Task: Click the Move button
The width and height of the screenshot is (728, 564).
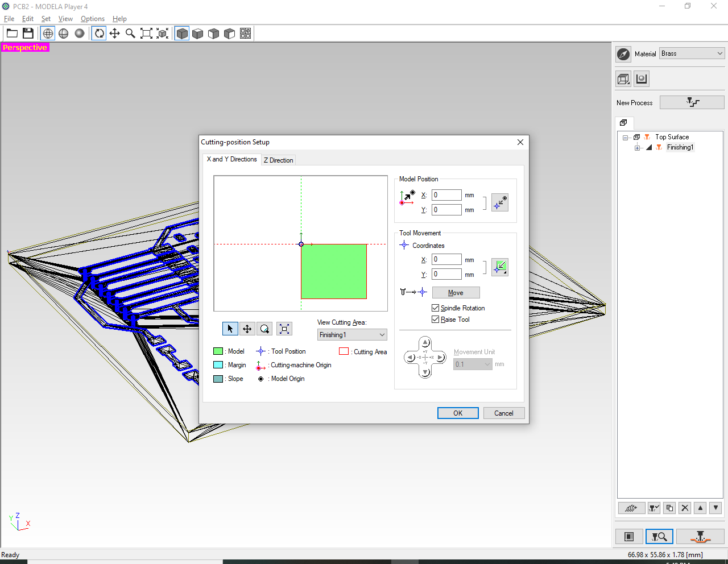Action: click(456, 293)
